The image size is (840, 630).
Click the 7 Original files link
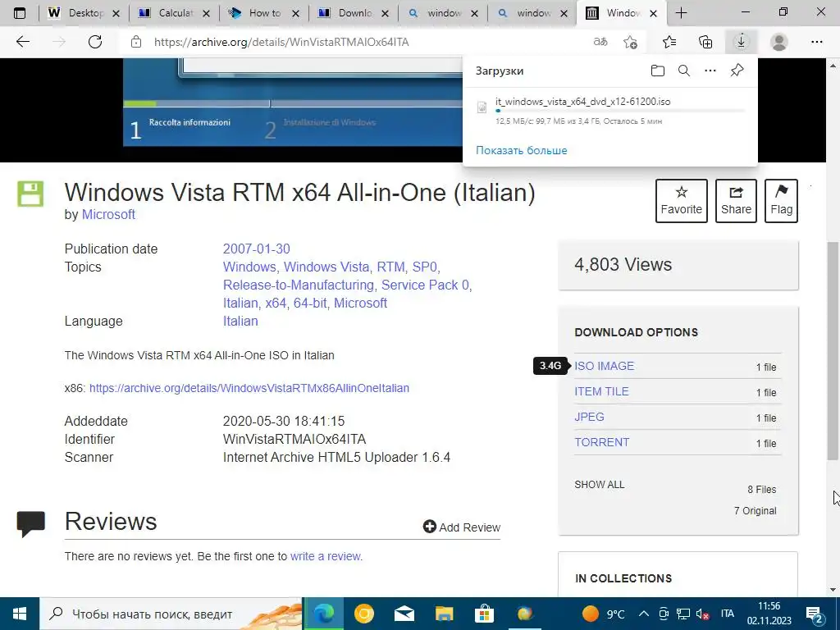[756, 511]
